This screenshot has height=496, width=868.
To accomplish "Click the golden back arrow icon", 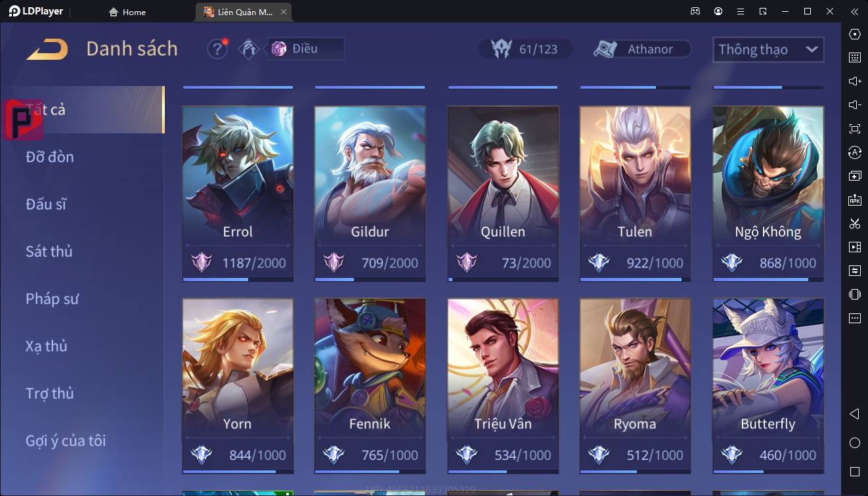I will click(47, 49).
